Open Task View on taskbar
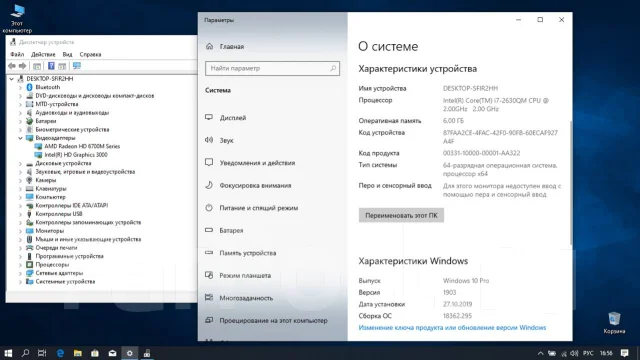 tap(42, 353)
